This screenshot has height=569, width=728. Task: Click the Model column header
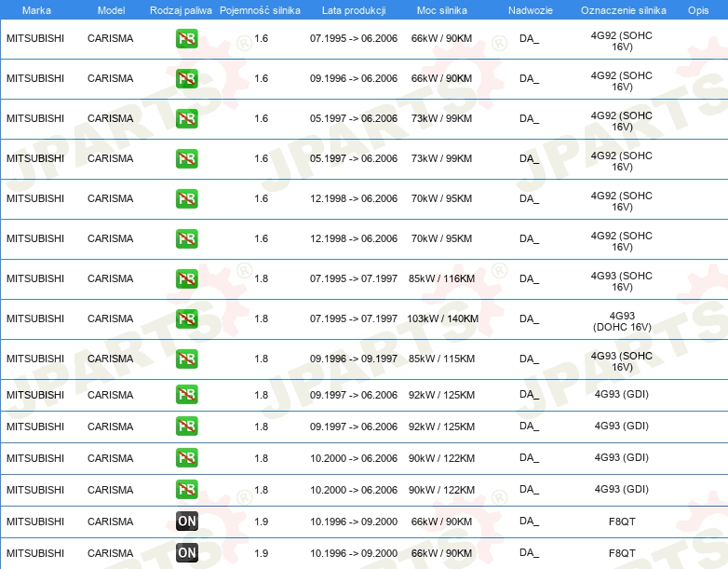tap(111, 10)
